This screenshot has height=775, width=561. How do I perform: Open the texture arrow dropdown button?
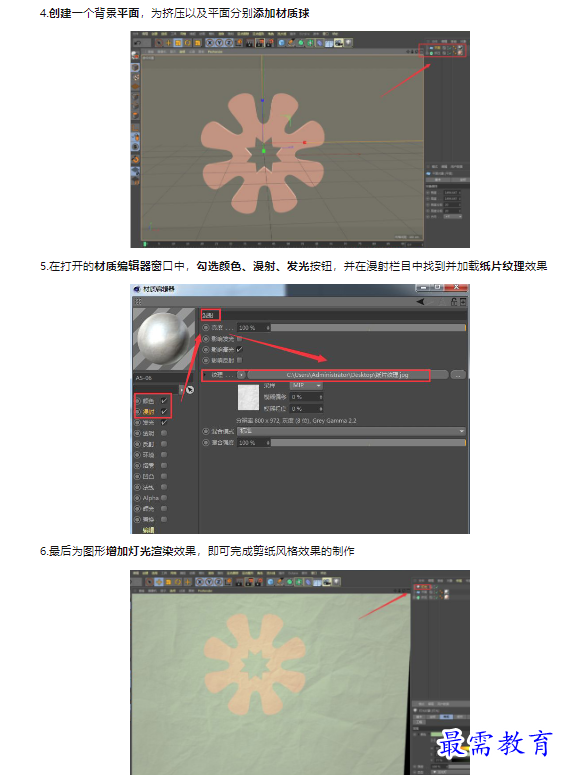click(x=241, y=375)
